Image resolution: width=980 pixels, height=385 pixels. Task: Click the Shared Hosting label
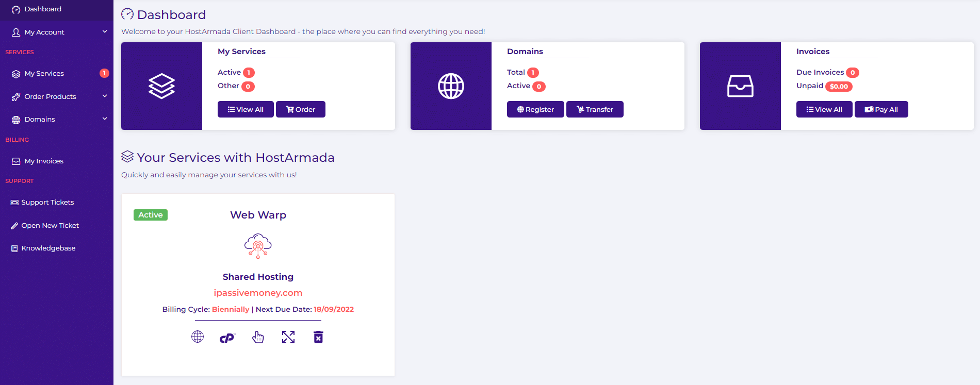258,277
